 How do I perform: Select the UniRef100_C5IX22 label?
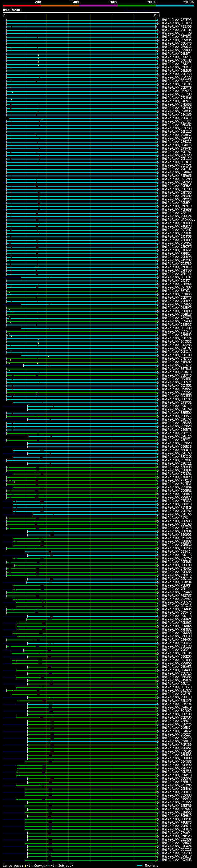177,802
